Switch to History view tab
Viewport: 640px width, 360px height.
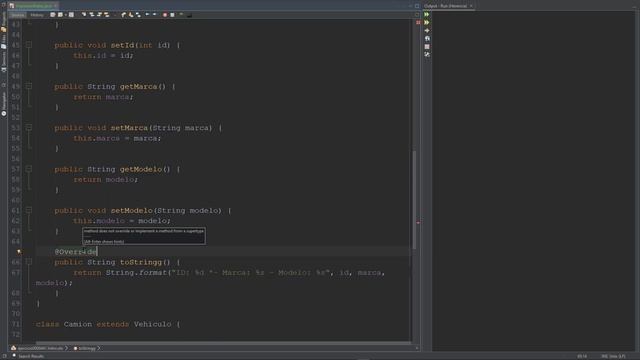(x=36, y=15)
